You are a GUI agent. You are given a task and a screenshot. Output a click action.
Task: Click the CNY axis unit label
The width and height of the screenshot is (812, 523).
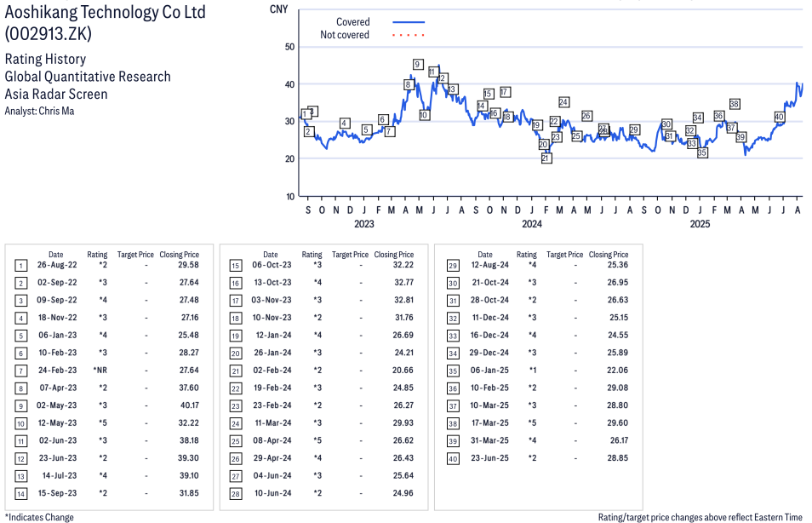278,9
